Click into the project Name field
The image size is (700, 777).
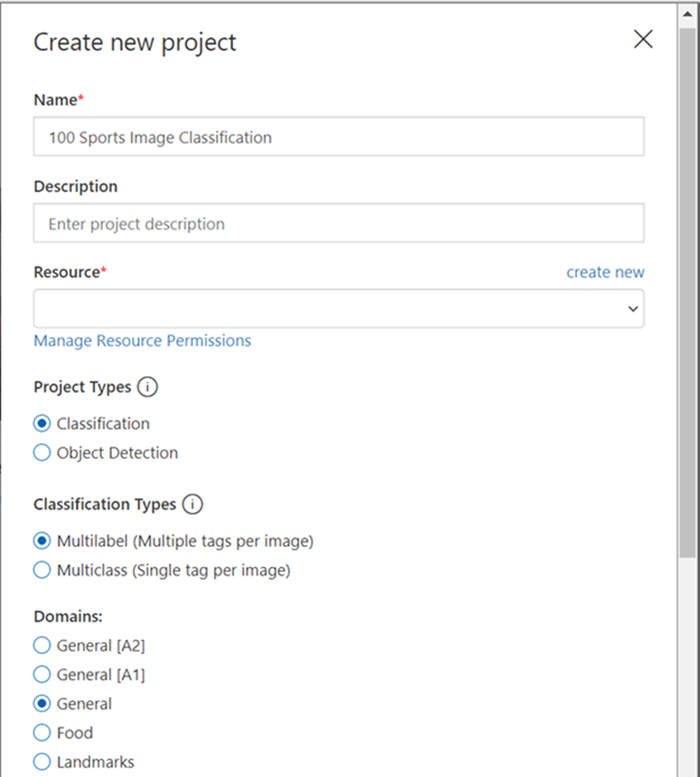pyautogui.click(x=339, y=137)
